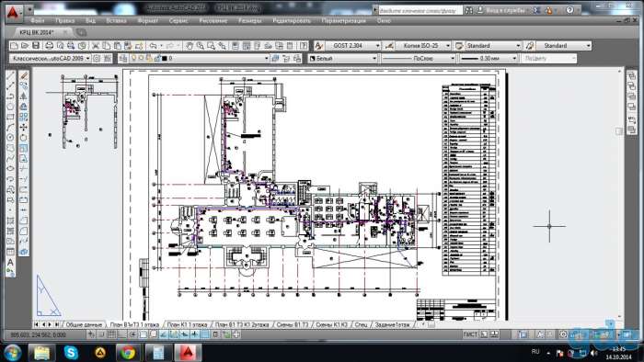The image size is (644, 362).
Task: Click the Plot printer icon
Action: pos(49,46)
